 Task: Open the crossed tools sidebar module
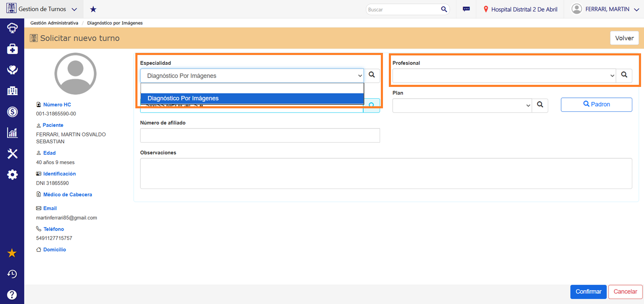pos(12,154)
